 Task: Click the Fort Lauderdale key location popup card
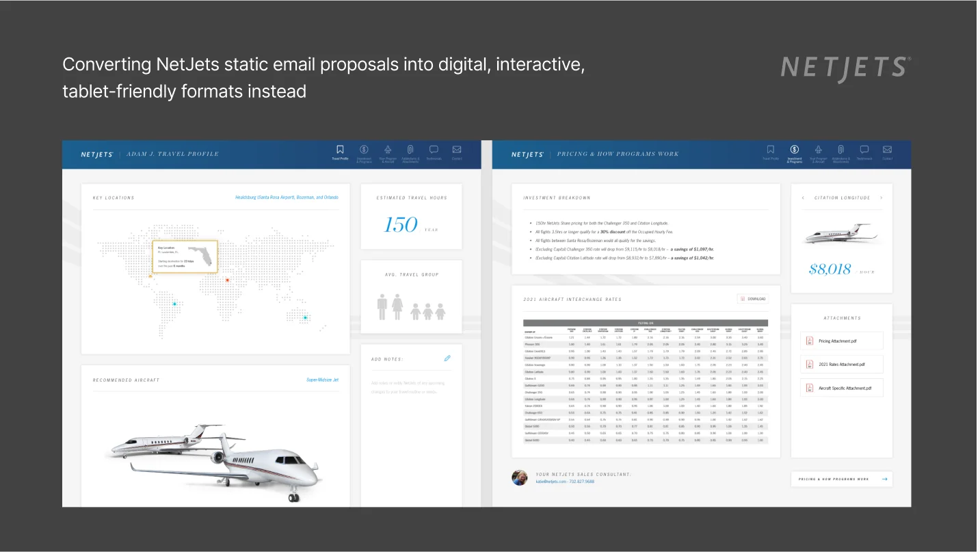tap(185, 257)
